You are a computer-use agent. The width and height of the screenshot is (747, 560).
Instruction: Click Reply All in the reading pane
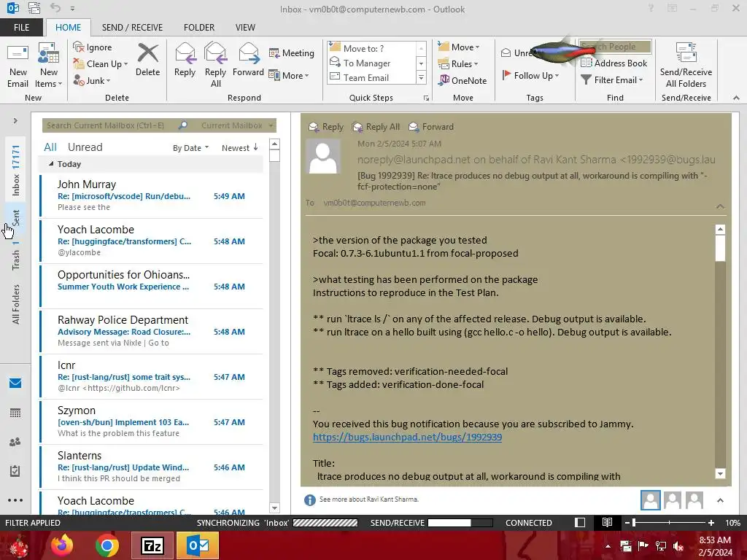376,127
